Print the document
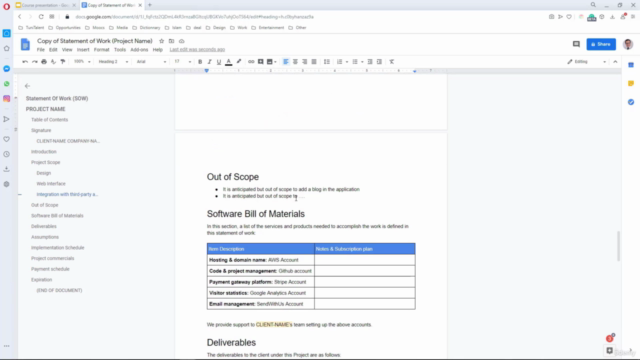 [x=44, y=62]
